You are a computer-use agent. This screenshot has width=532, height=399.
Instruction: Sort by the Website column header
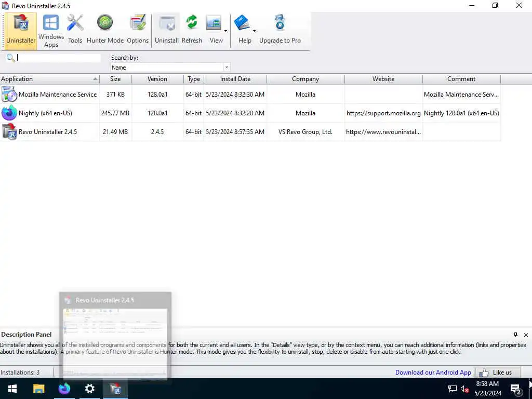(x=383, y=79)
